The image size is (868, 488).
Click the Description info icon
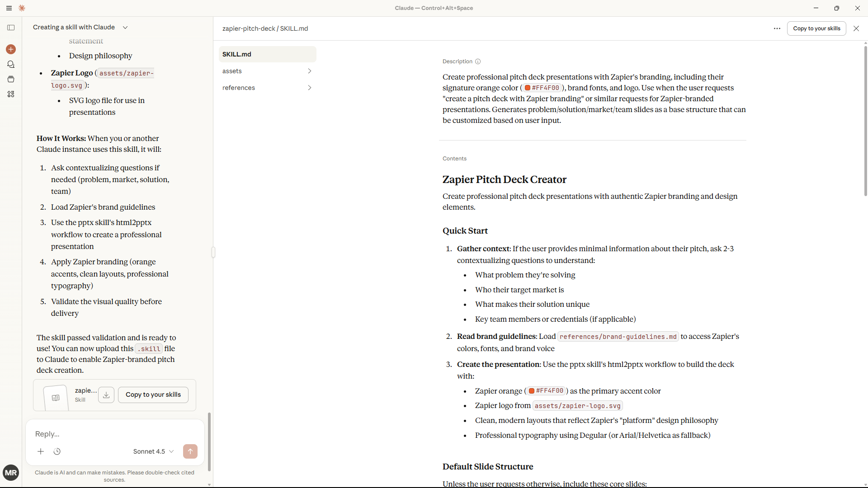[478, 61]
